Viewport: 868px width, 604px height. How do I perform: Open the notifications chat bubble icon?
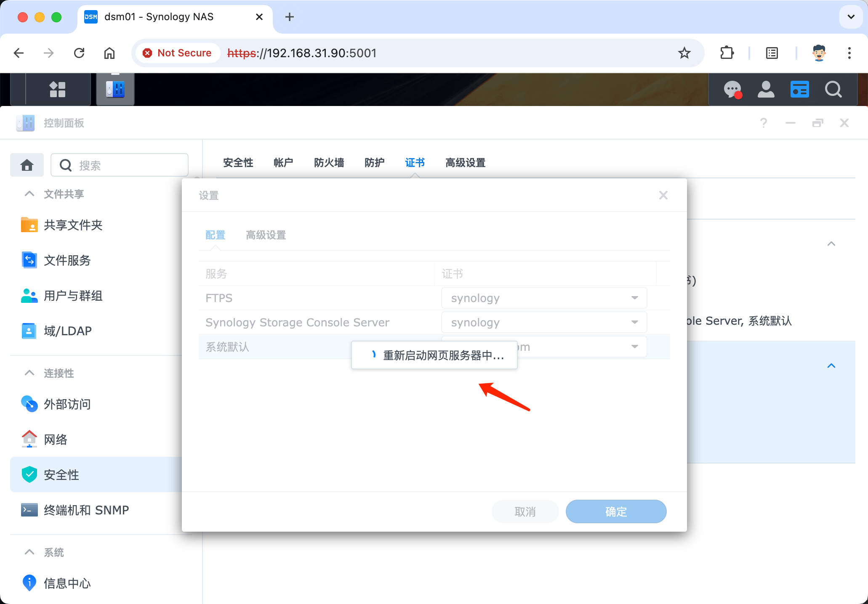point(732,89)
